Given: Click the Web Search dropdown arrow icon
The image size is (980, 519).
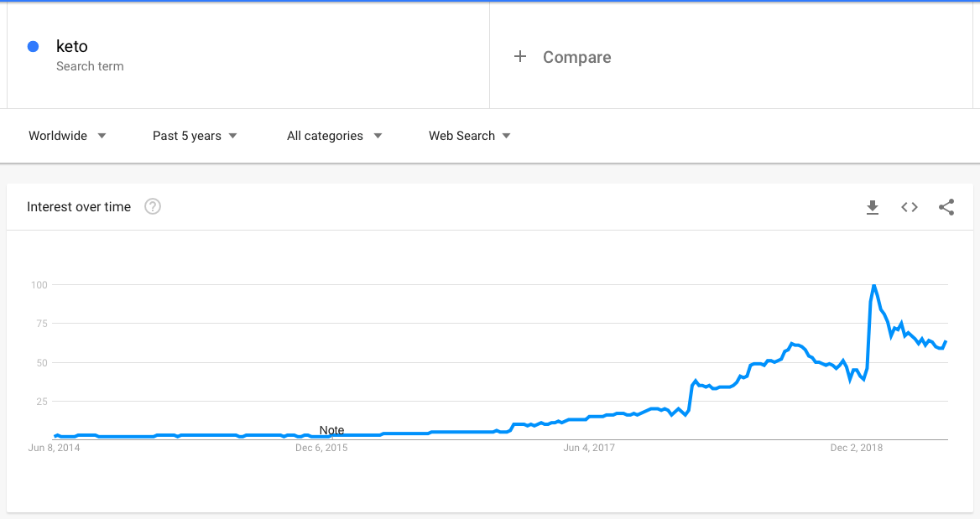Looking at the screenshot, I should [x=507, y=135].
